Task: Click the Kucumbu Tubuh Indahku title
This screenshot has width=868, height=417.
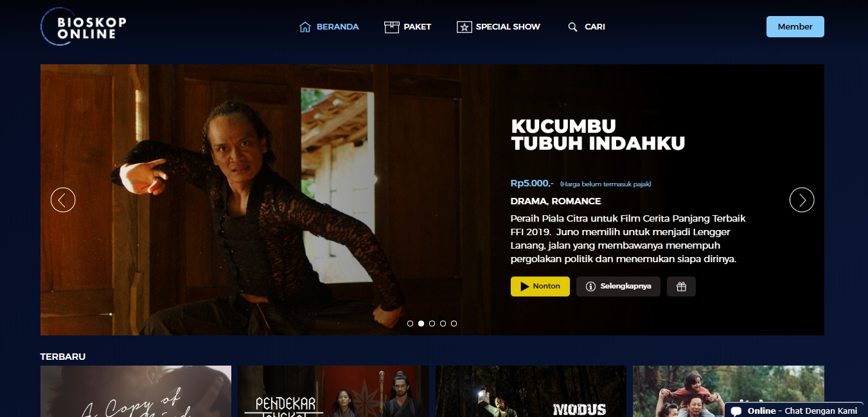Action: 598,135
